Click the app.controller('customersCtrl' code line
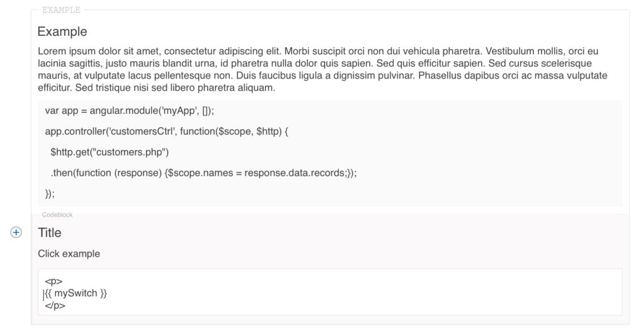644x335 pixels. 167,132
